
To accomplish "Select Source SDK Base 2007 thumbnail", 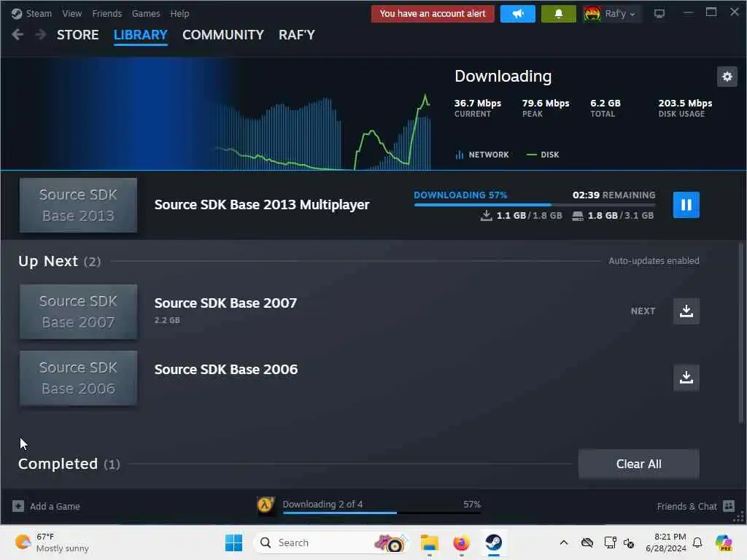I will [x=78, y=312].
